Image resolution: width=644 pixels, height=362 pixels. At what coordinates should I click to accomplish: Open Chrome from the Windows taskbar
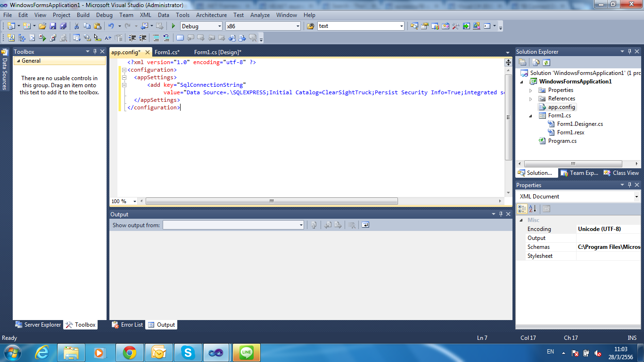[x=130, y=353]
